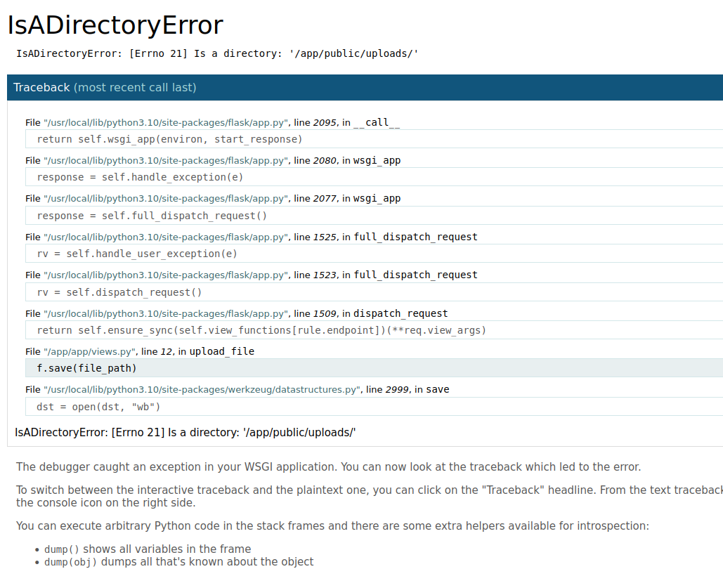Select the frame header for line 1523 full_dispatch_request
The height and width of the screenshot is (588, 723).
click(x=251, y=275)
